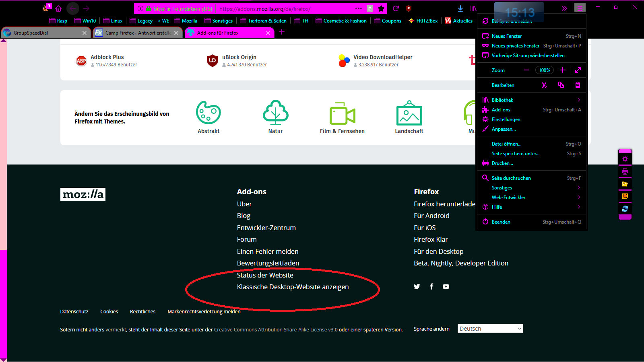Click the uBlock Origin toolbar shield icon
Viewport: 644px width, 362px height.
click(x=409, y=8)
